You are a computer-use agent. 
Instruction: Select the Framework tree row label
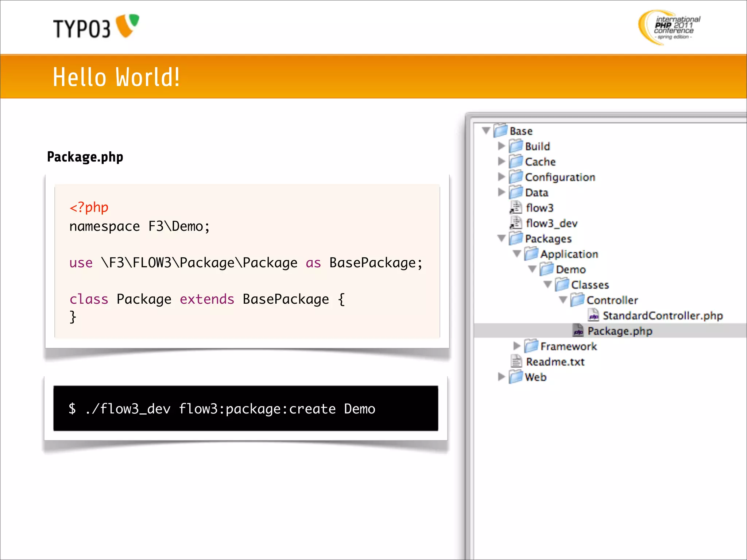pos(568,346)
